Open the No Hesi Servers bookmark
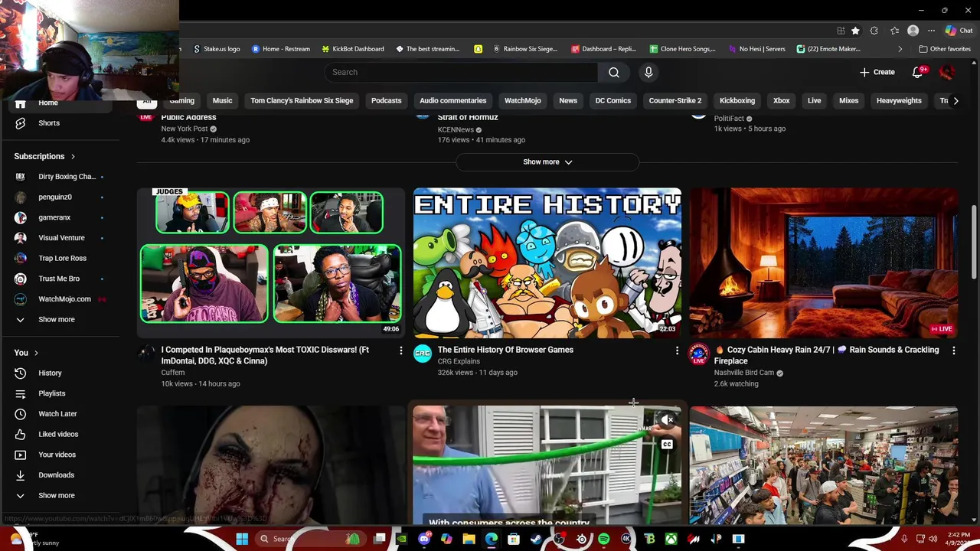 point(756,49)
